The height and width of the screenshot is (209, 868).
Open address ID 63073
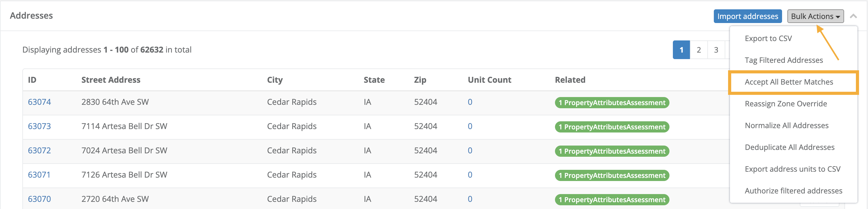click(39, 126)
